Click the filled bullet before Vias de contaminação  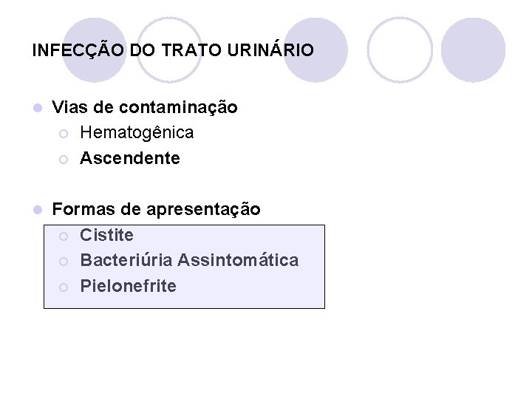pos(38,109)
